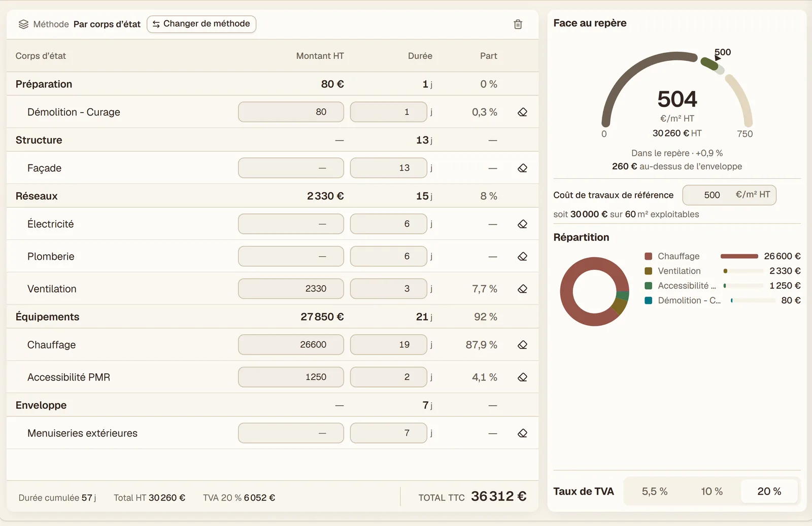This screenshot has height=526, width=812.
Task: Edit the Électricité duration field
Action: point(389,224)
